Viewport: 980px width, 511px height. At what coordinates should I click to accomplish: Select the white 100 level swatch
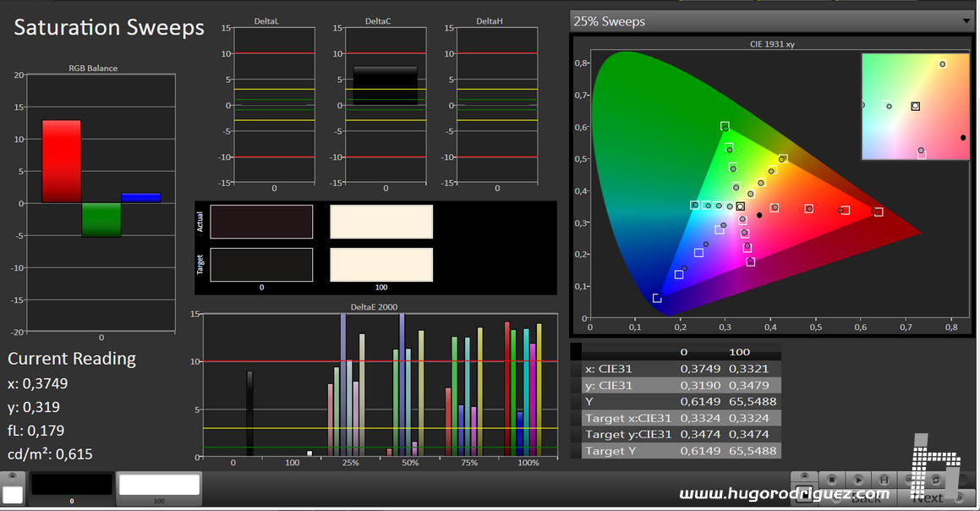[x=159, y=485]
